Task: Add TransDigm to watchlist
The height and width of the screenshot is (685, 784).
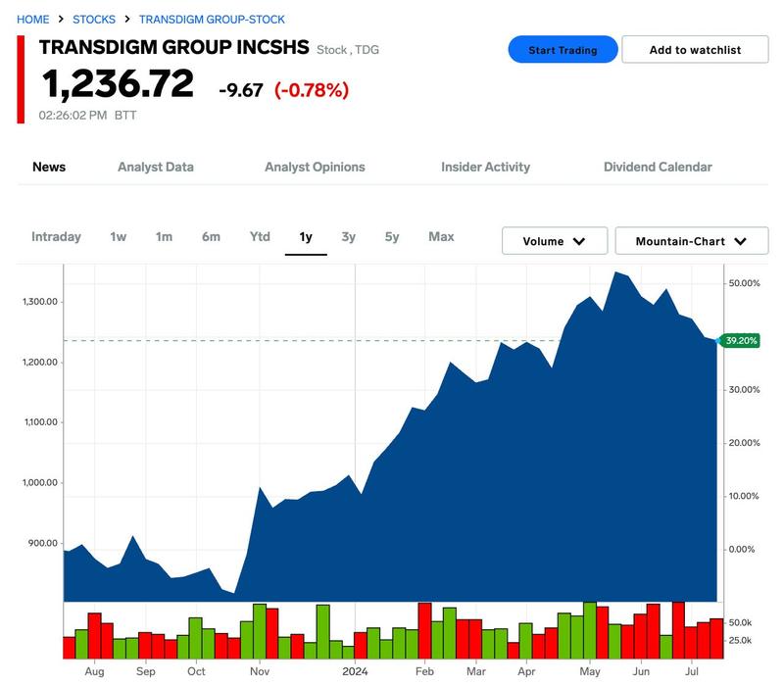Action: (695, 50)
